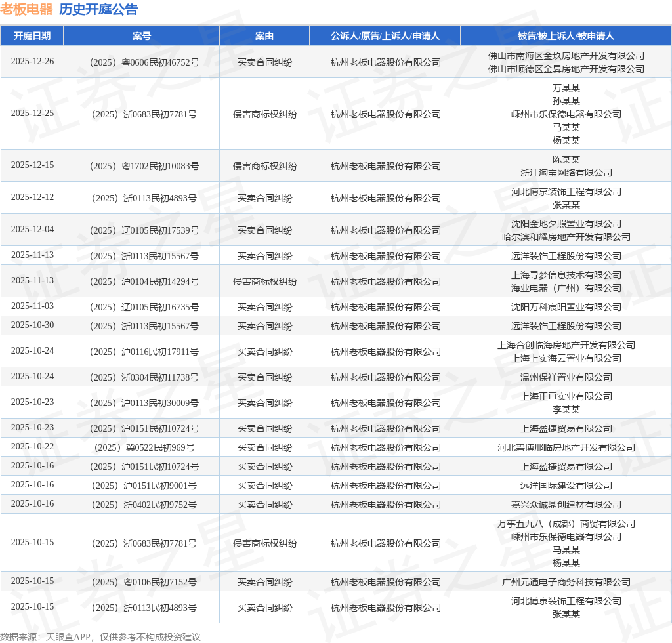Screen dimensions: 672x643
Task: Click the 被告/被上诉人/被申请人 column header
Action: (566, 36)
